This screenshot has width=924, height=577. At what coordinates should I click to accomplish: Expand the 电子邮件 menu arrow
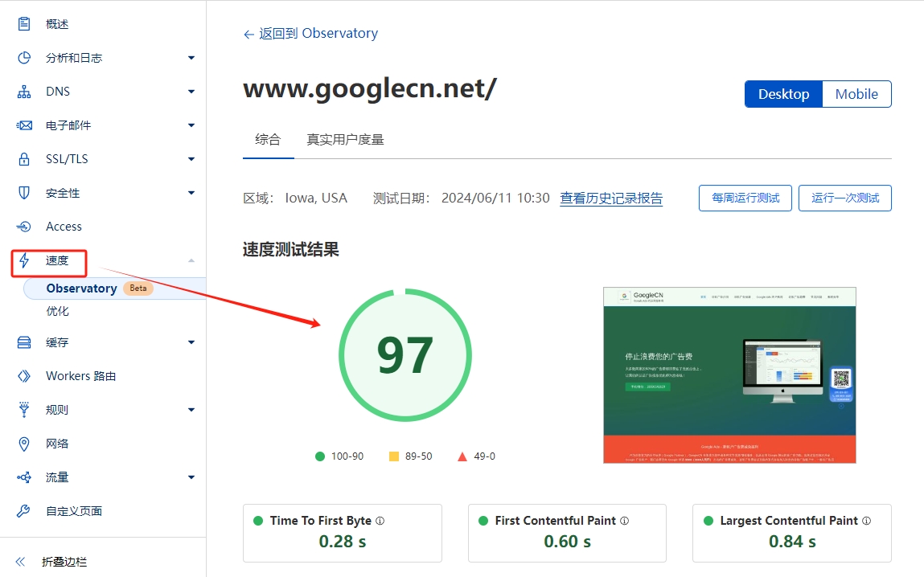(x=191, y=125)
